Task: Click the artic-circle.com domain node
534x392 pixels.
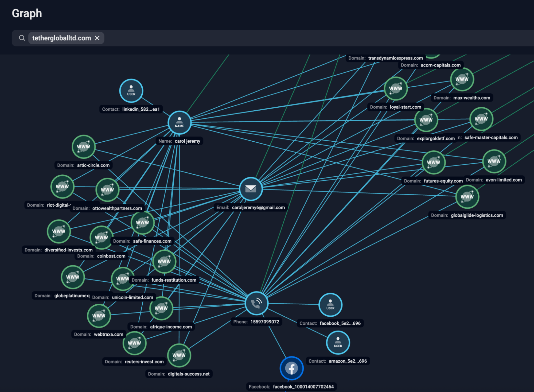Action: pyautogui.click(x=84, y=147)
